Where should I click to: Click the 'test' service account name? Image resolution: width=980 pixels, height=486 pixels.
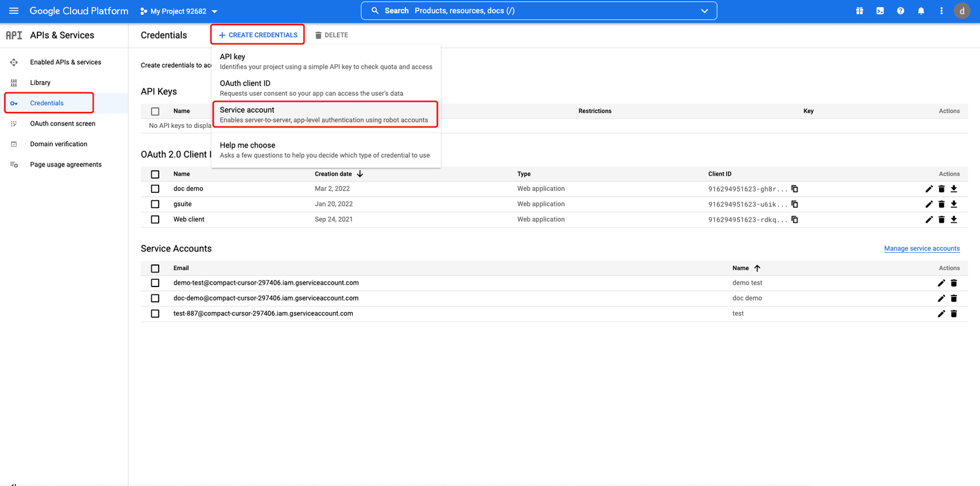pyautogui.click(x=738, y=313)
